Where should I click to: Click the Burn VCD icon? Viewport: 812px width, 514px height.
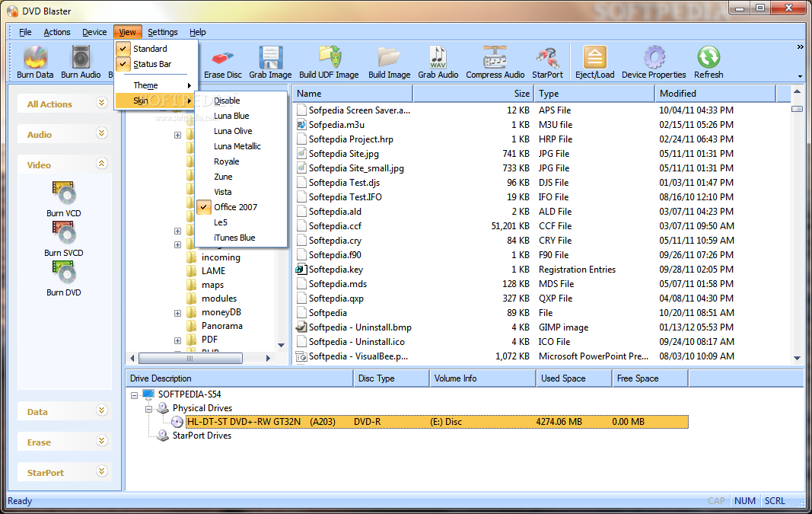tap(64, 193)
